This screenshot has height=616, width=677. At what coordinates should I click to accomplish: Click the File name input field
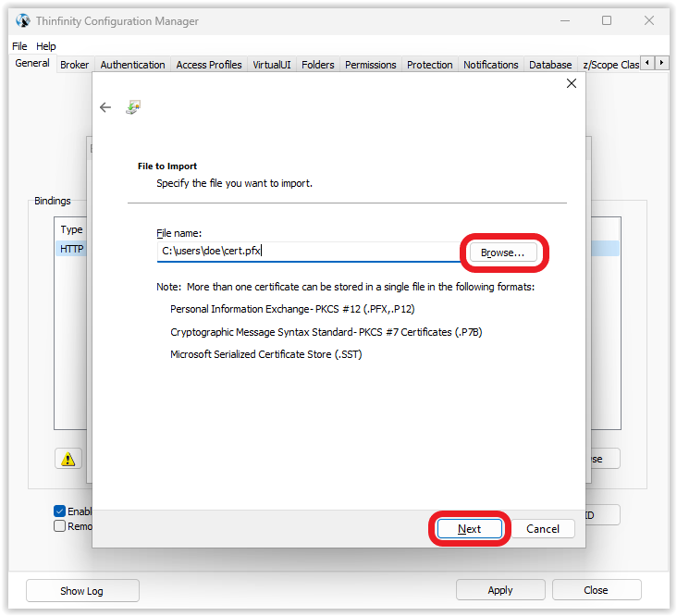[308, 252]
